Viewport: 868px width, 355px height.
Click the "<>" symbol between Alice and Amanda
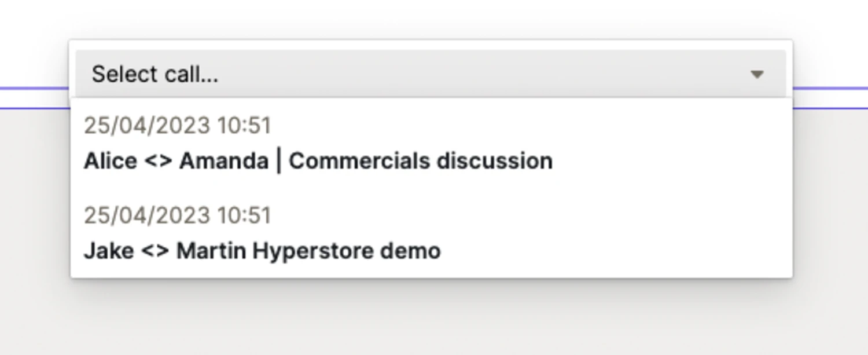coord(158,161)
